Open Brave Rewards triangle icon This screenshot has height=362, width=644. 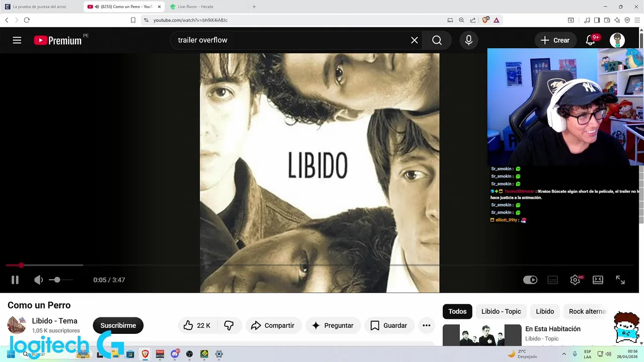[496, 20]
